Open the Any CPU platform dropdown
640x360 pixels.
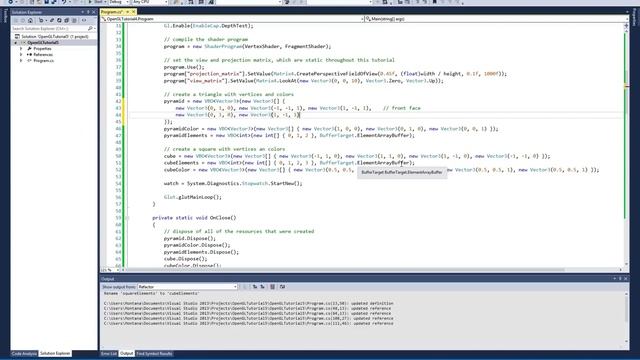150,2
